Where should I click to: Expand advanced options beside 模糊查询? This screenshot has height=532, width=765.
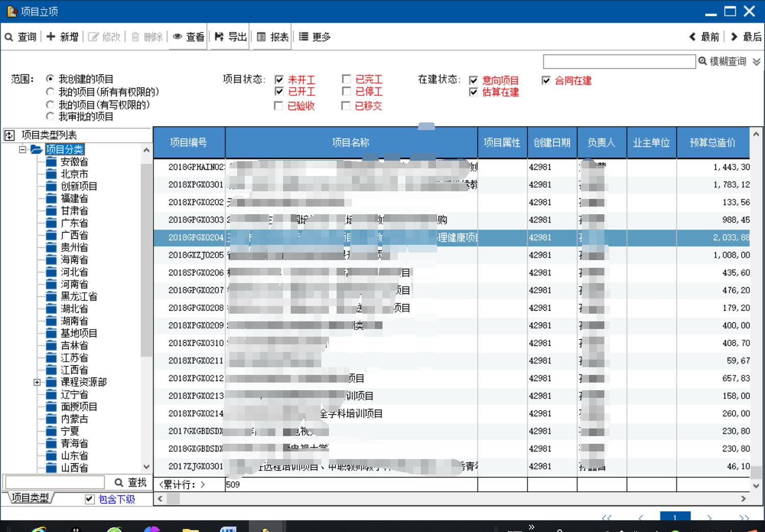tap(756, 62)
